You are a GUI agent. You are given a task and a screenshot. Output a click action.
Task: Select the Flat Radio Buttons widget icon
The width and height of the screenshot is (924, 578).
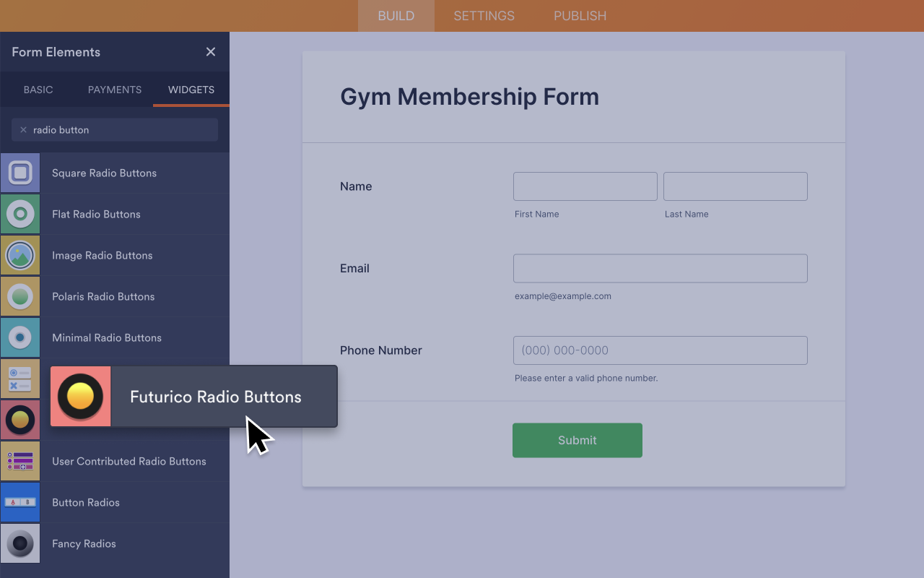[20, 214]
